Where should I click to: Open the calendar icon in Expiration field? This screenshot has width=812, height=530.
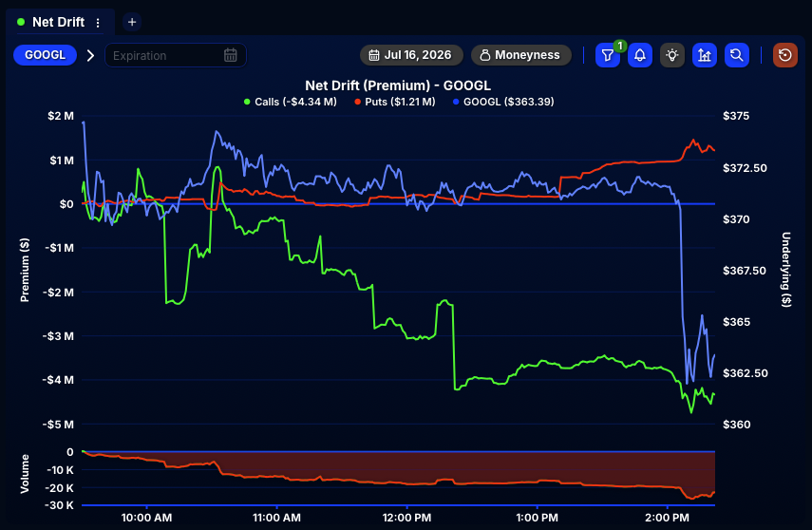[231, 55]
